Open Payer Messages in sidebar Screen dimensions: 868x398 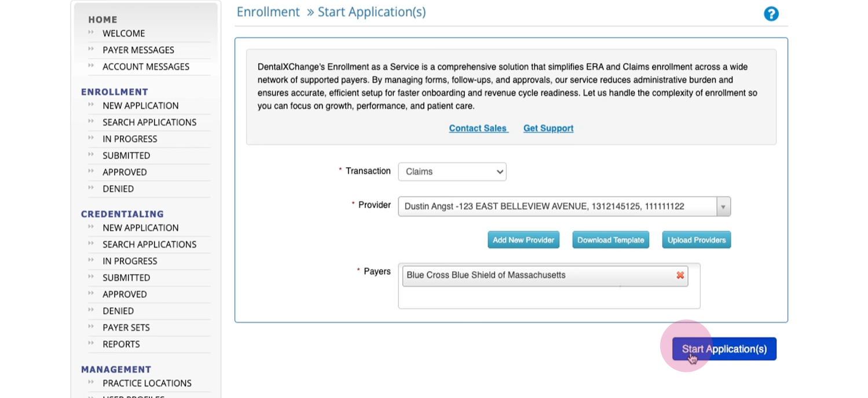click(x=138, y=50)
